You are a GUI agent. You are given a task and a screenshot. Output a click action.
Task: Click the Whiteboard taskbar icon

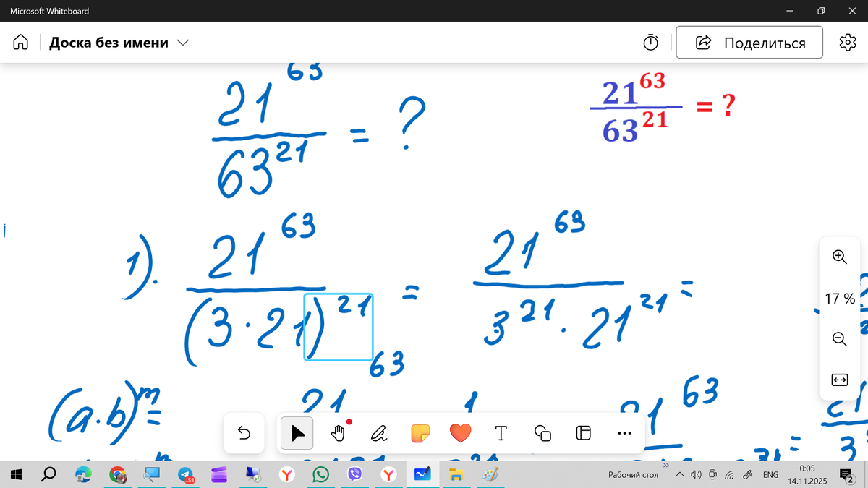422,474
